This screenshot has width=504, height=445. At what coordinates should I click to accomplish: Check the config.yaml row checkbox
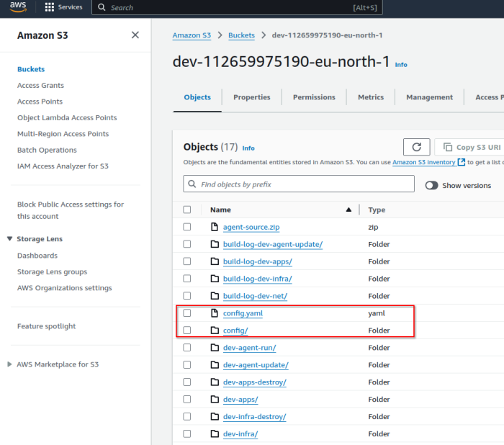(186, 313)
